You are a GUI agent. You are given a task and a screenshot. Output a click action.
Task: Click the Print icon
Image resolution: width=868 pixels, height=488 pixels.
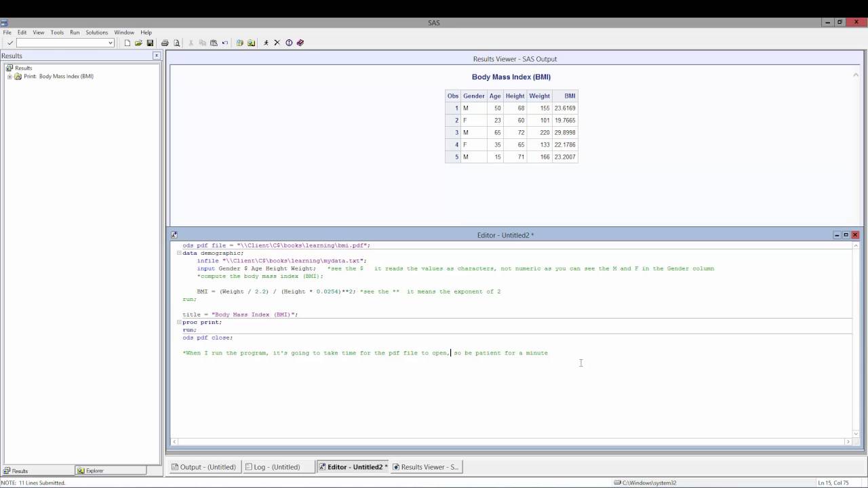[x=165, y=43]
